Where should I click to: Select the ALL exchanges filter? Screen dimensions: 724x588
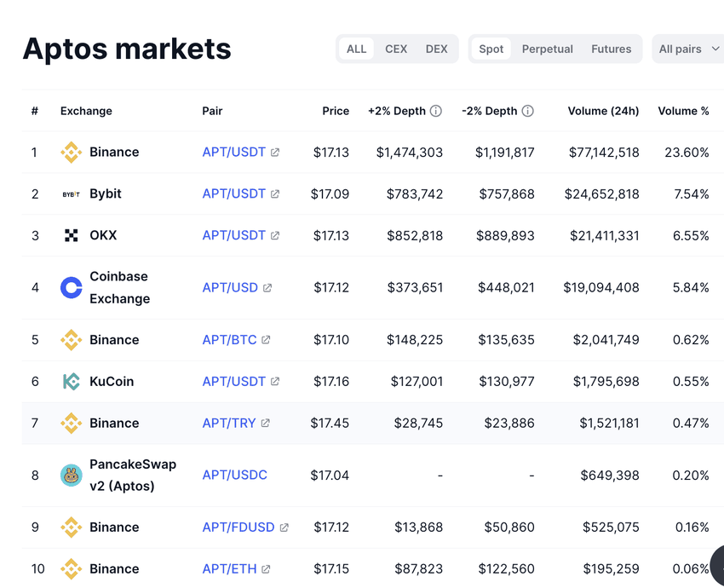[x=356, y=49]
